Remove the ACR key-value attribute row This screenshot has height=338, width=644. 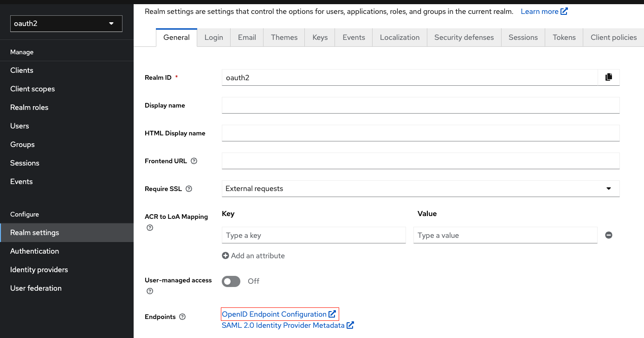pos(609,235)
